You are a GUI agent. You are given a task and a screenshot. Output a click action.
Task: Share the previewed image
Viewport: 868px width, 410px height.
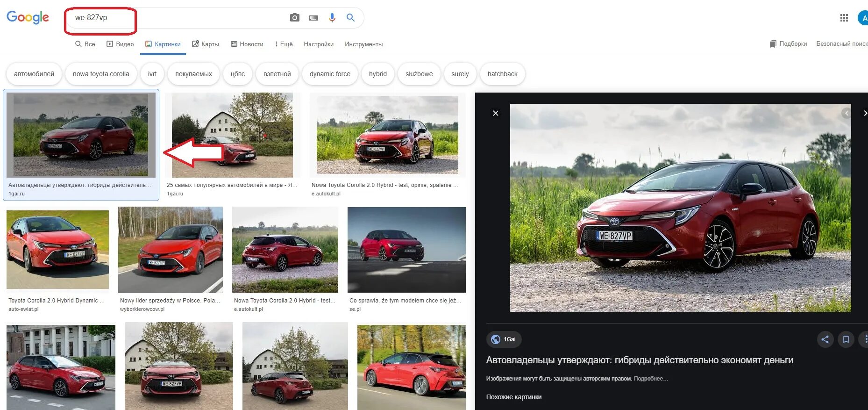pyautogui.click(x=825, y=339)
